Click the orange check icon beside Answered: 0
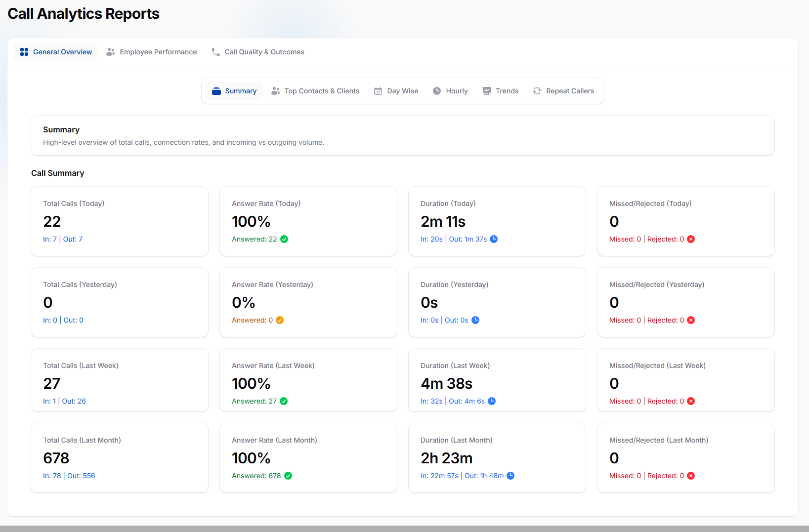 280,320
